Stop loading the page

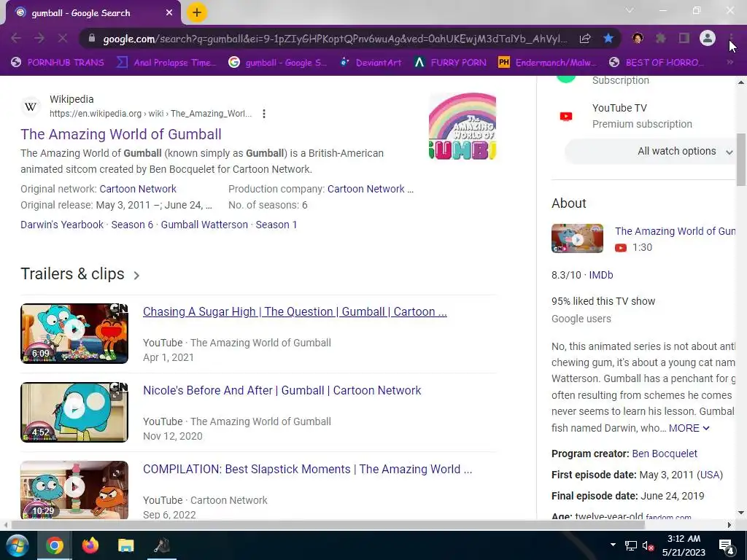click(x=63, y=38)
